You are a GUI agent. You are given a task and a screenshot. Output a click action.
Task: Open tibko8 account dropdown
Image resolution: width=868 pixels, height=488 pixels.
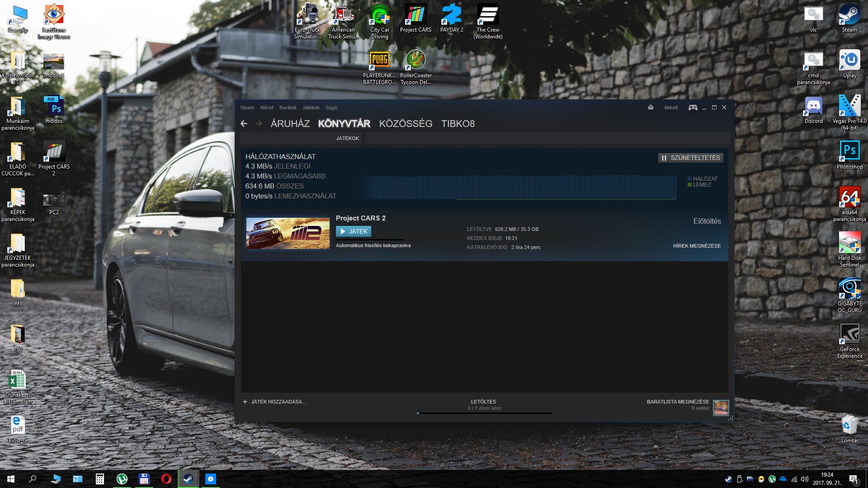pos(671,108)
